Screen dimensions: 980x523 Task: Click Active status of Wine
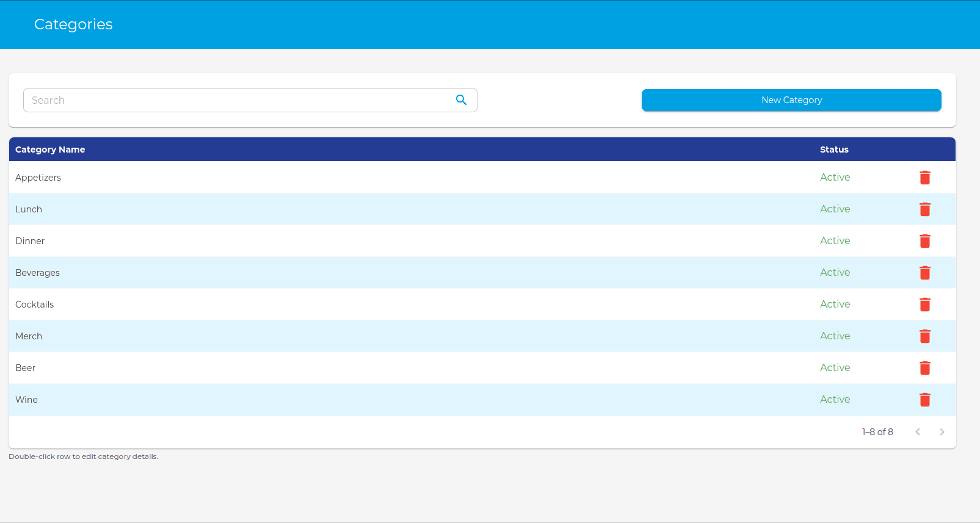coord(835,400)
